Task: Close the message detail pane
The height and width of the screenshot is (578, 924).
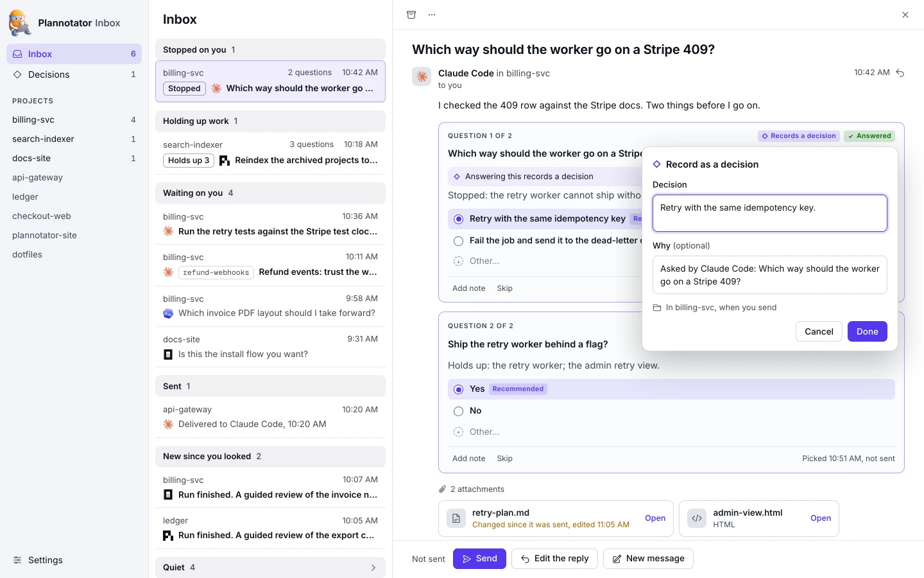Action: tap(905, 15)
